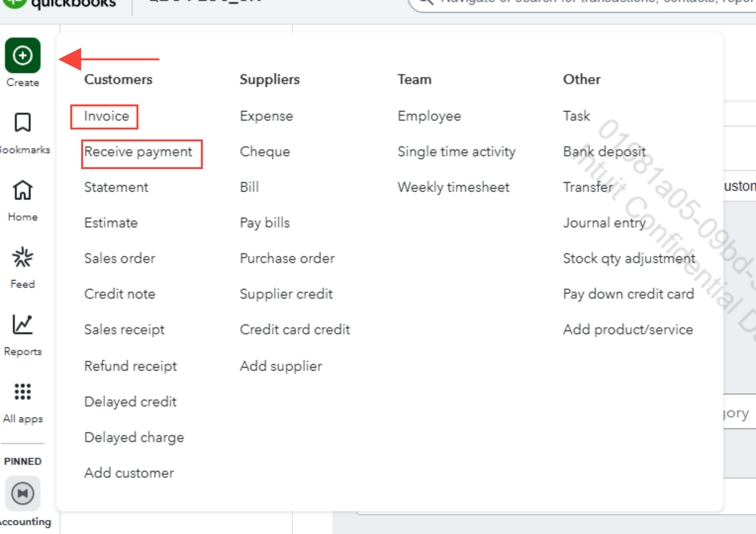Open Reports chart icon
This screenshot has width=756, height=534.
coord(23,324)
